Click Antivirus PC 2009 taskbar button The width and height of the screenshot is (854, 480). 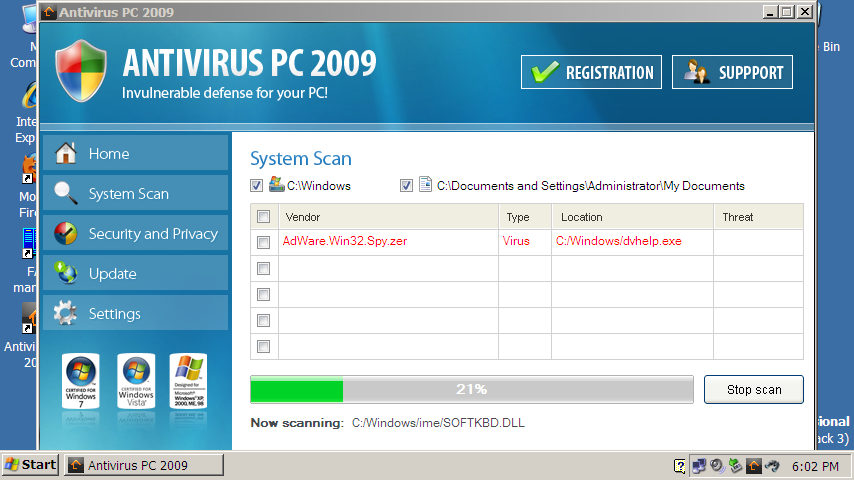coord(144,465)
